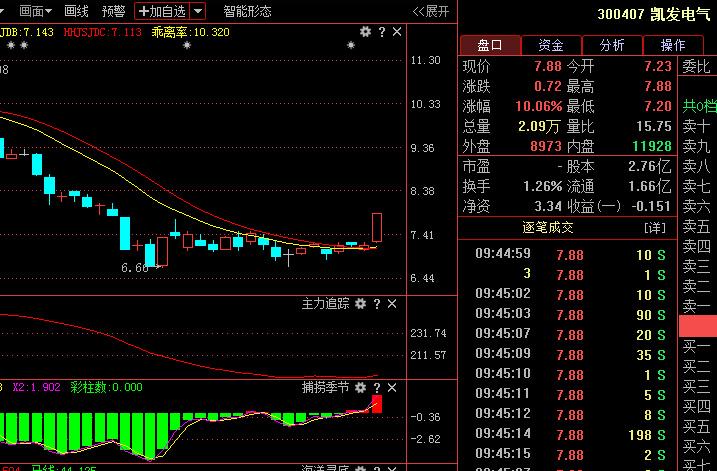Switch to the 分析 tab

[612, 45]
